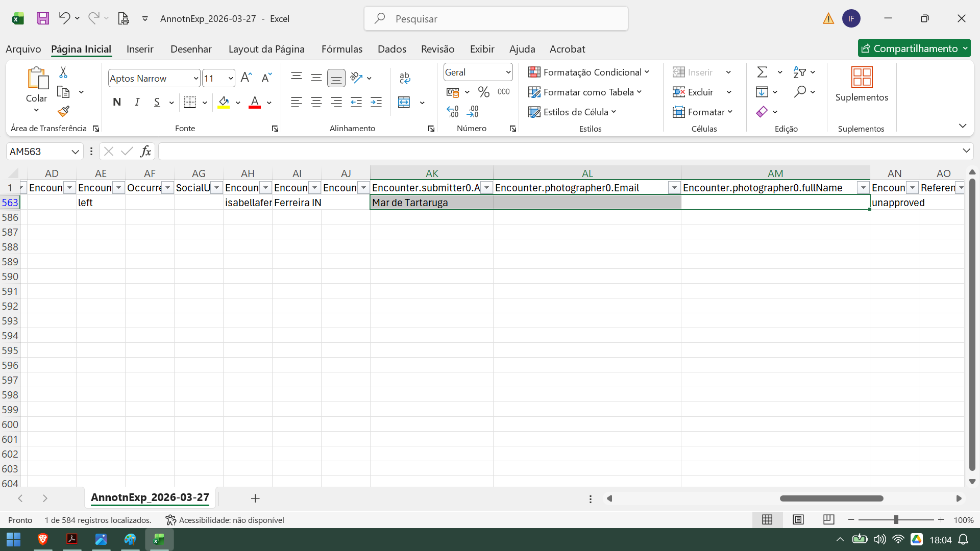Click the Insert Function fx icon

(x=145, y=152)
